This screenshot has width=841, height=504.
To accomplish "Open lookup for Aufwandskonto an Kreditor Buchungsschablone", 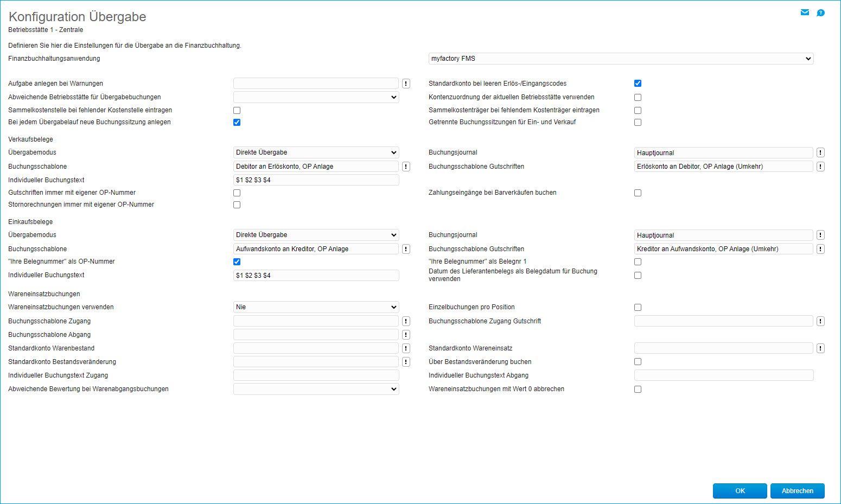I will 406,249.
